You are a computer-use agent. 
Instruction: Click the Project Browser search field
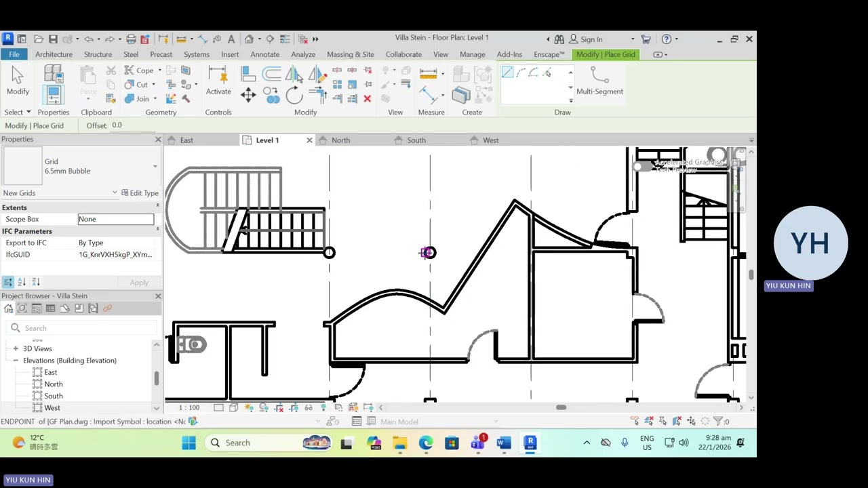81,328
